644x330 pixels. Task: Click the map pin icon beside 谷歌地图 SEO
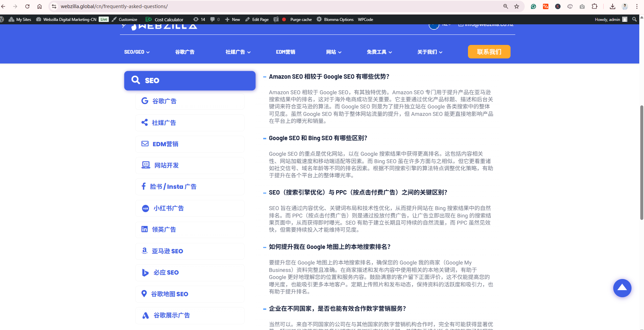(144, 294)
